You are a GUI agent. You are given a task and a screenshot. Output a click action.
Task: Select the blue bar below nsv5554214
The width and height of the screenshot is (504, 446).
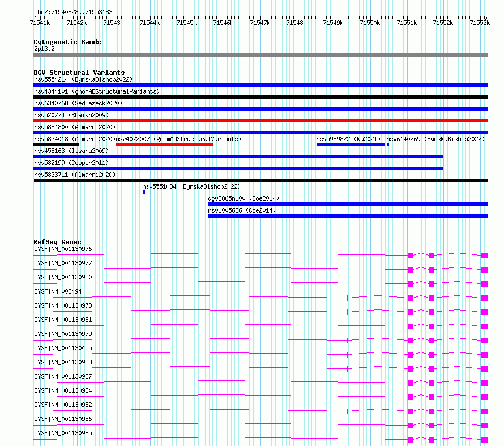(x=260, y=85)
